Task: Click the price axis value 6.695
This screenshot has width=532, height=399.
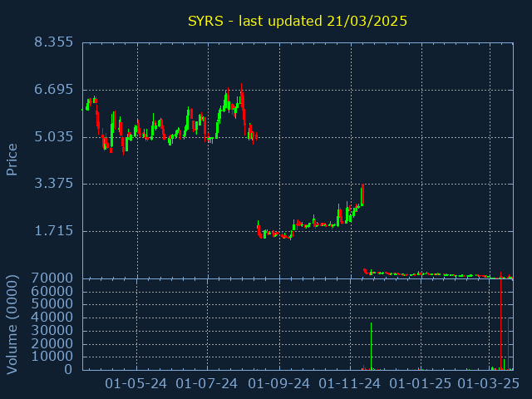Action: (x=53, y=90)
